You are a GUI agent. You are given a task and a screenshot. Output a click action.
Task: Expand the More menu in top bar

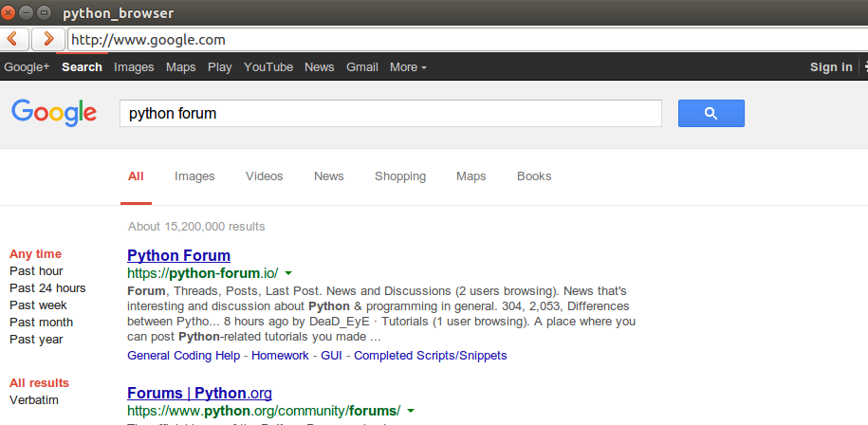click(x=408, y=67)
